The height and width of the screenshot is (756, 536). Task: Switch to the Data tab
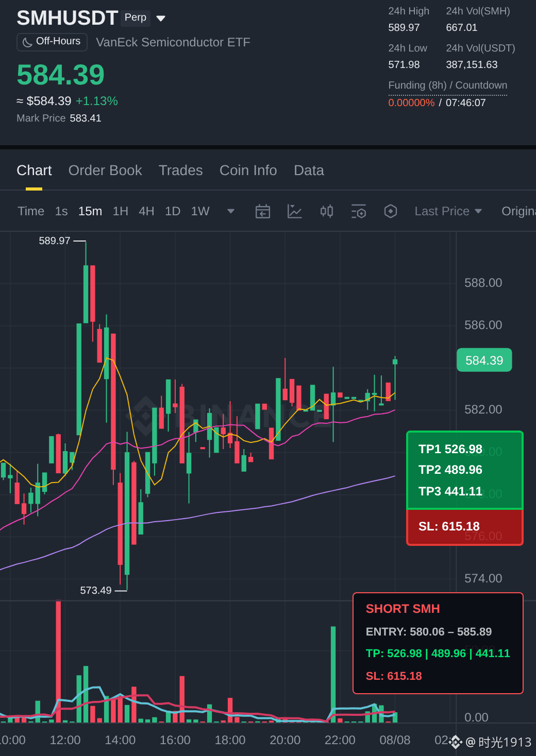pyautogui.click(x=309, y=170)
